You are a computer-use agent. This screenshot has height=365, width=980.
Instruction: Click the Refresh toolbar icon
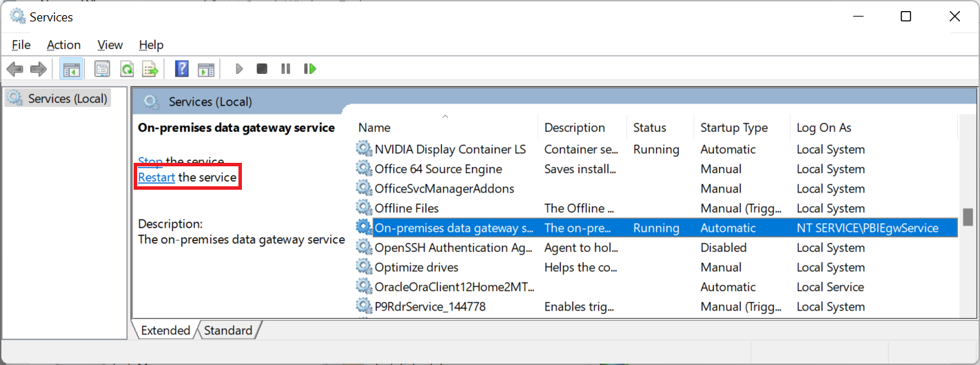[126, 69]
